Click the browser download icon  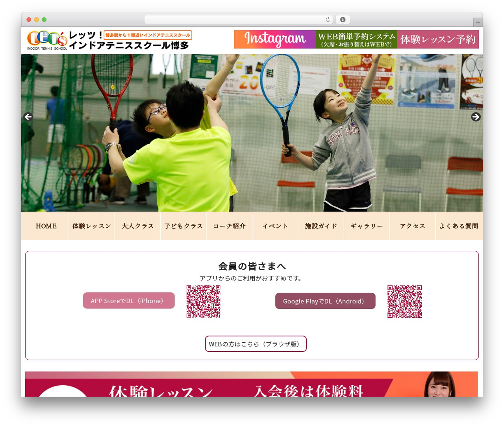(343, 20)
